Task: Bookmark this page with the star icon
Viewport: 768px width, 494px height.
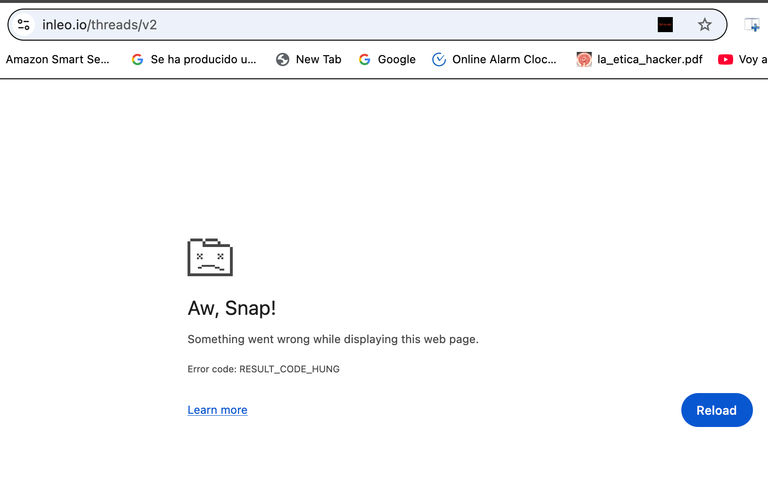Action: [704, 24]
